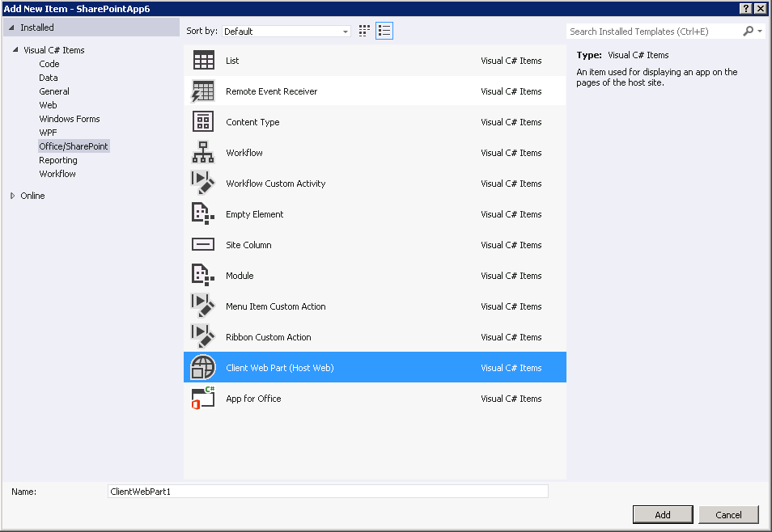Select the Content Type template name

(x=252, y=121)
